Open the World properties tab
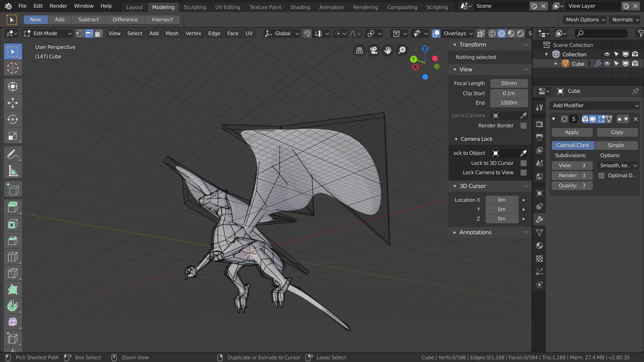 (x=539, y=177)
